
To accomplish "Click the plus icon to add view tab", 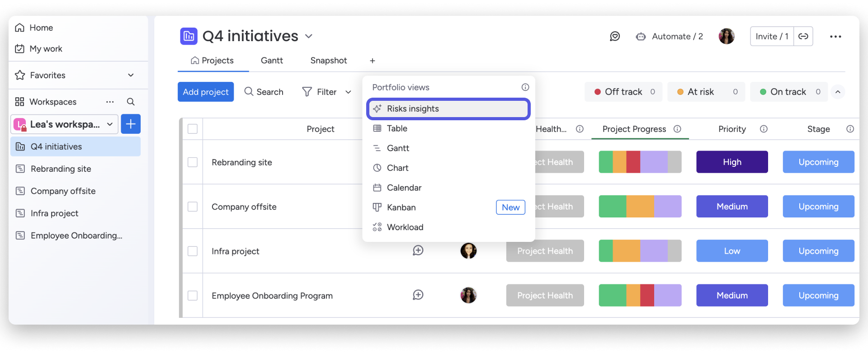I will [x=373, y=61].
